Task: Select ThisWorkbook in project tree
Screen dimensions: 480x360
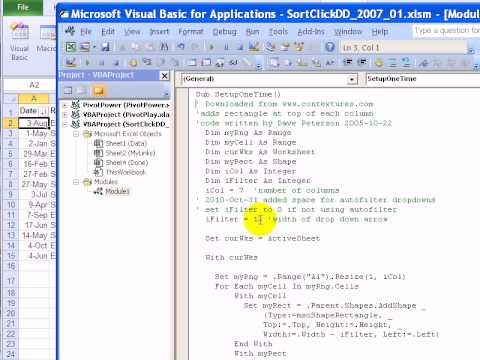Action: [x=126, y=172]
